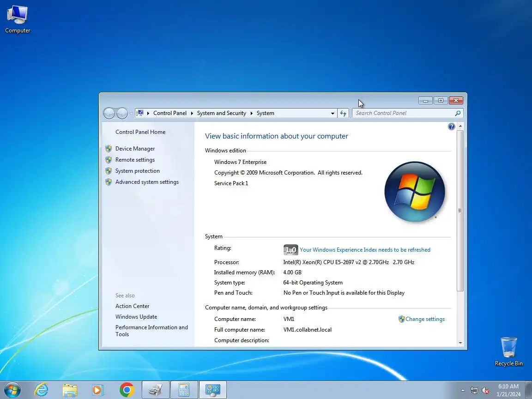Click the address bar Refresh button
532x399 pixels.
343,113
